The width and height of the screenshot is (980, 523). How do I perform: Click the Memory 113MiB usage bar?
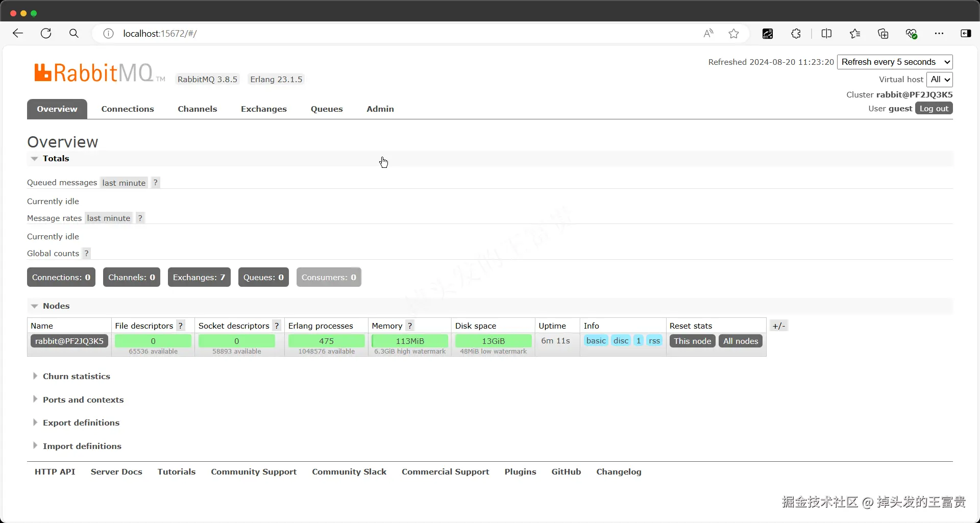[x=410, y=341]
